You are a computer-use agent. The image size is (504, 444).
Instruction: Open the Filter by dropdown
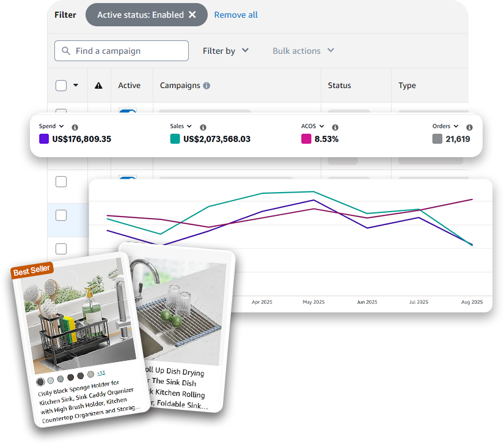pos(225,51)
